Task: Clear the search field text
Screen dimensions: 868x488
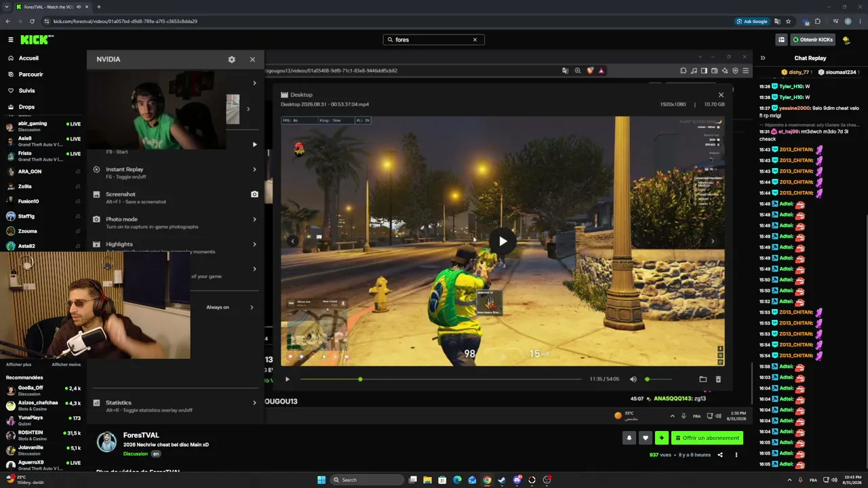Action: 475,40
